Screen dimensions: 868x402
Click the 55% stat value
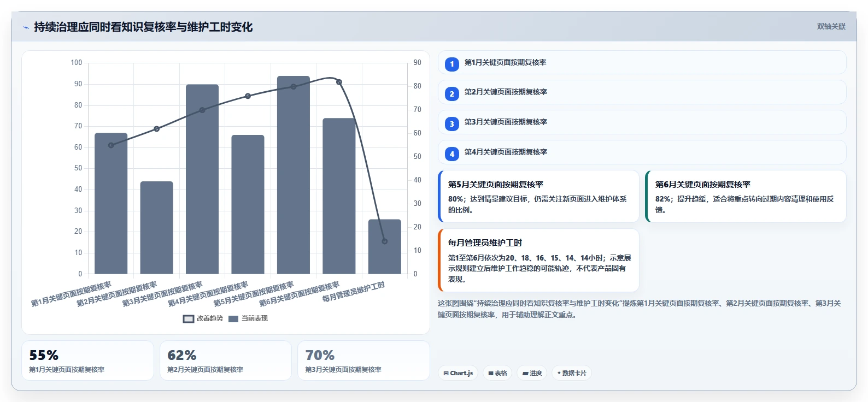(x=44, y=356)
